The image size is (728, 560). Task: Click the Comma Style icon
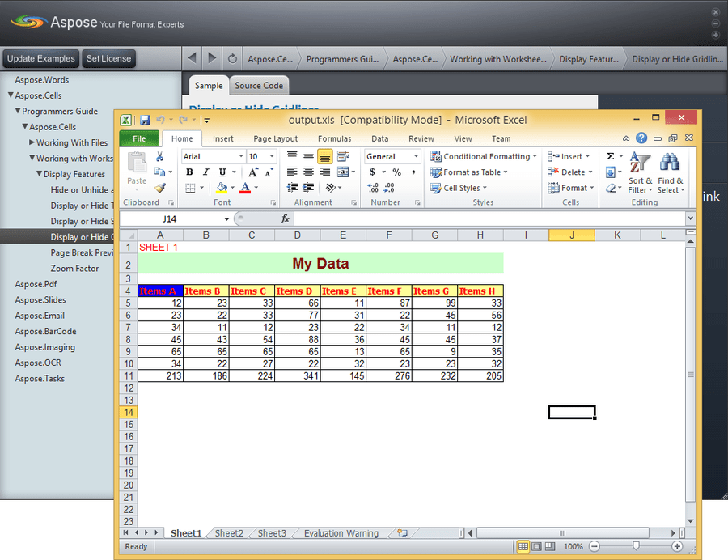(413, 172)
